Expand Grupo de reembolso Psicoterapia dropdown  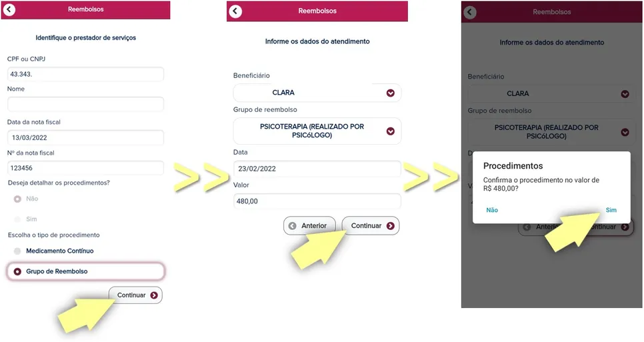pos(317,131)
